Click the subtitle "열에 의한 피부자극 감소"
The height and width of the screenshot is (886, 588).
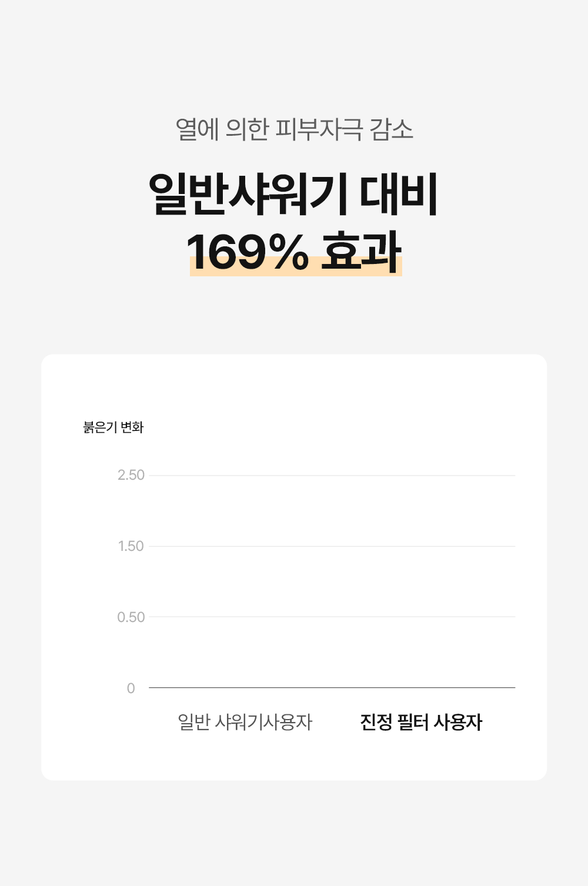tap(294, 129)
